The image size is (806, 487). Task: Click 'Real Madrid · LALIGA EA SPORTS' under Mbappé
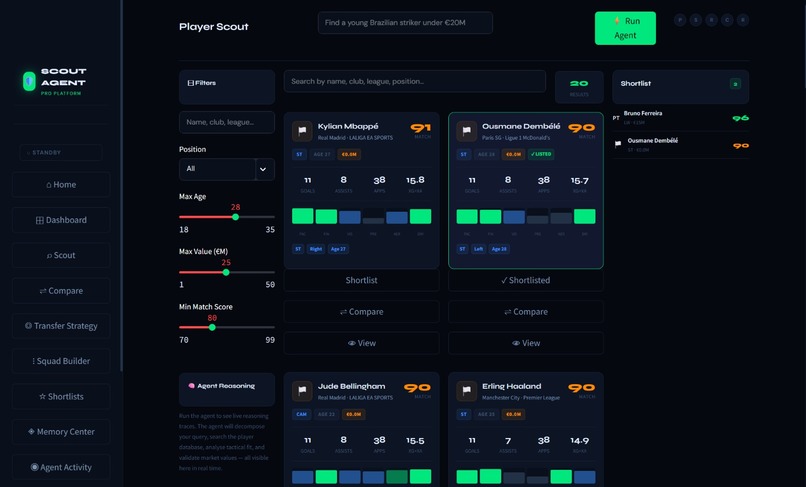pos(355,138)
